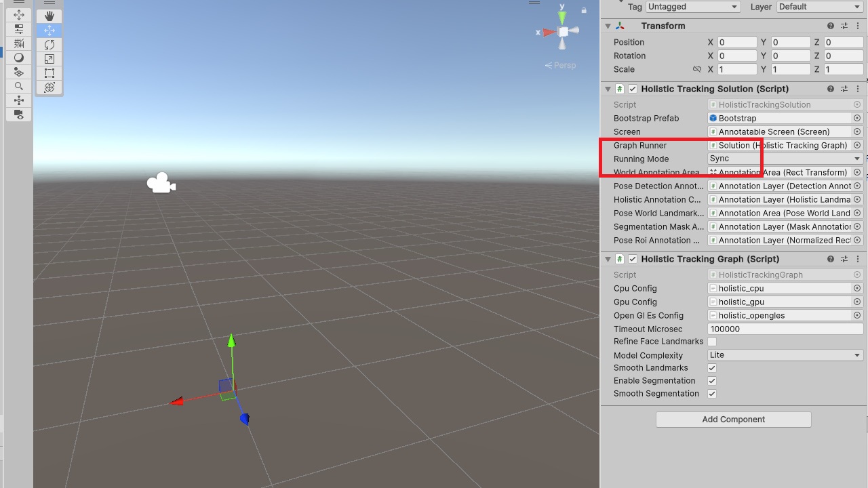Open the Gpu Config object picker
The width and height of the screenshot is (868, 488).
coord(857,302)
